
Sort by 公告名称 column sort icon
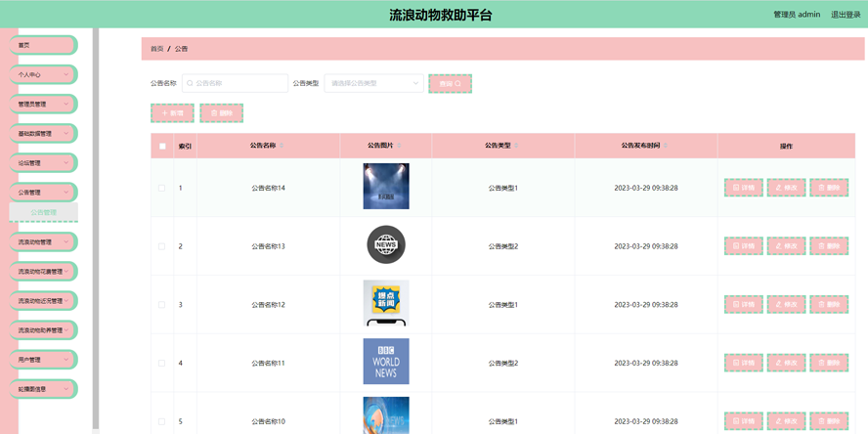tap(282, 146)
